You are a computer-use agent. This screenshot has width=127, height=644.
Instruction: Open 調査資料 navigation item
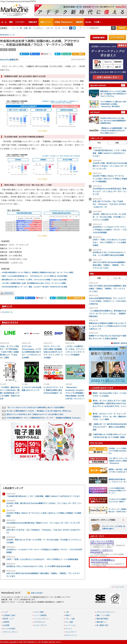pos(79,22)
